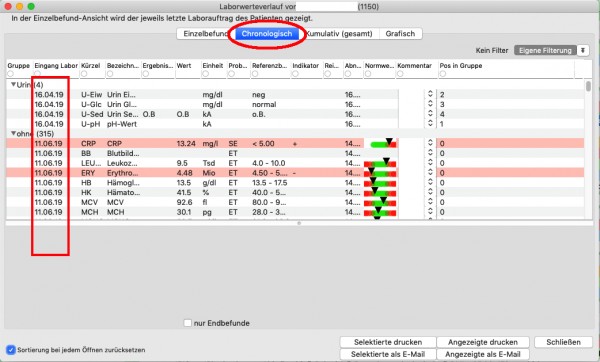Switch to the Einzelbefund tab
The image size is (600, 362).
(205, 34)
